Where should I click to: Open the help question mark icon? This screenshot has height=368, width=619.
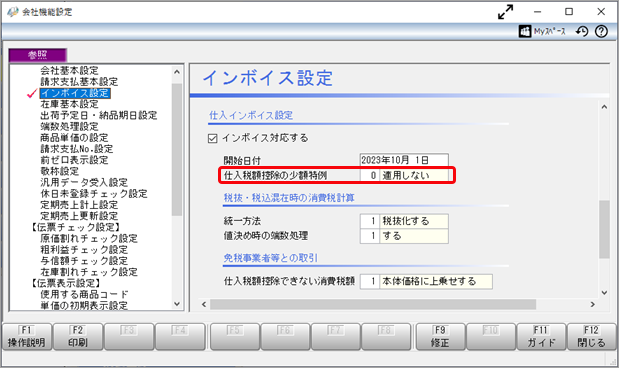point(601,31)
